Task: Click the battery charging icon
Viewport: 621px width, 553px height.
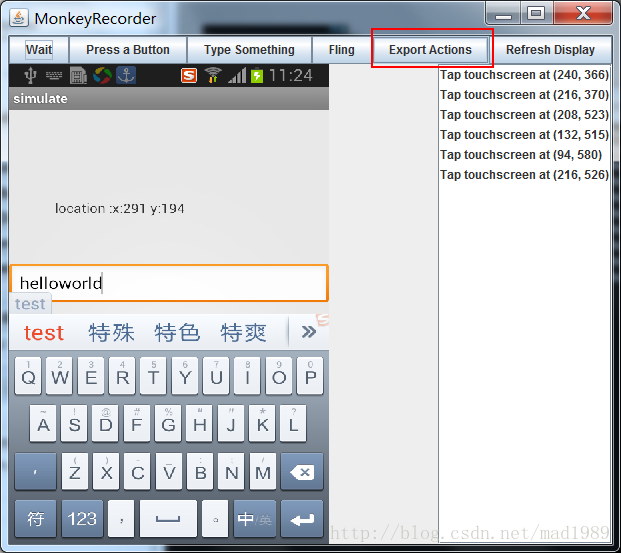Action: click(x=257, y=75)
